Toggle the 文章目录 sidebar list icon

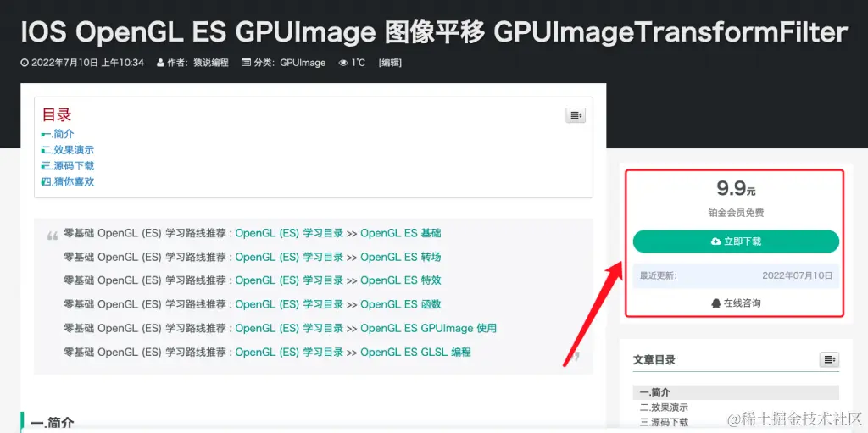(829, 359)
